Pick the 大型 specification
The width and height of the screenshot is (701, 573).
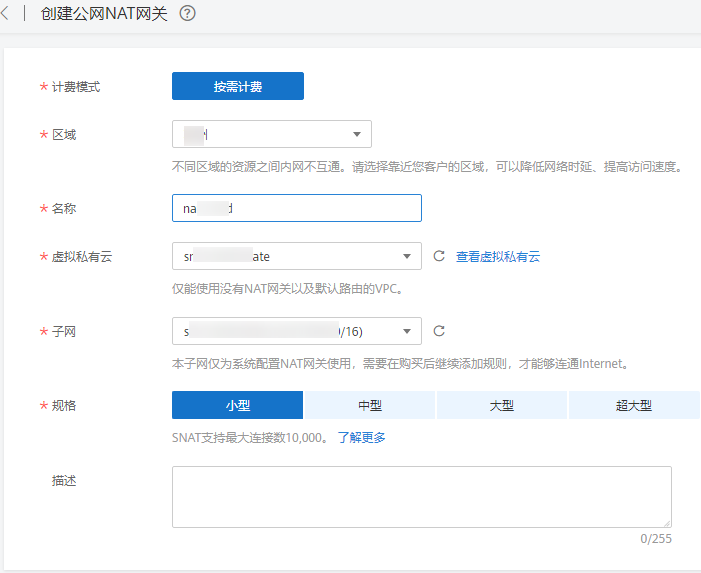tap(502, 405)
